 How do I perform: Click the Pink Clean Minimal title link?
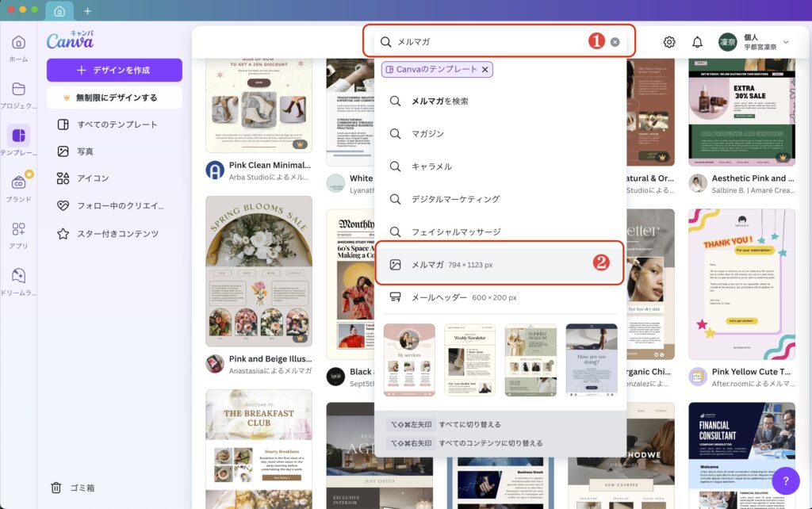270,165
